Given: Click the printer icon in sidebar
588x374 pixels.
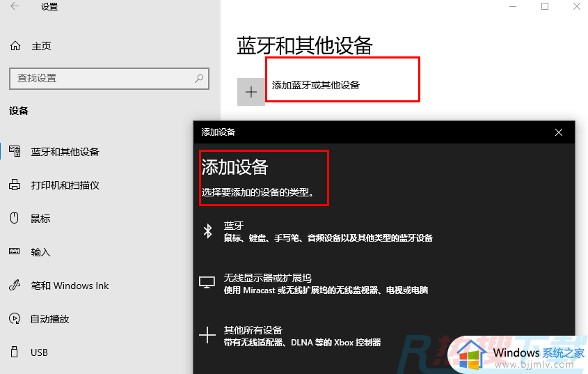Looking at the screenshot, I should point(15,185).
